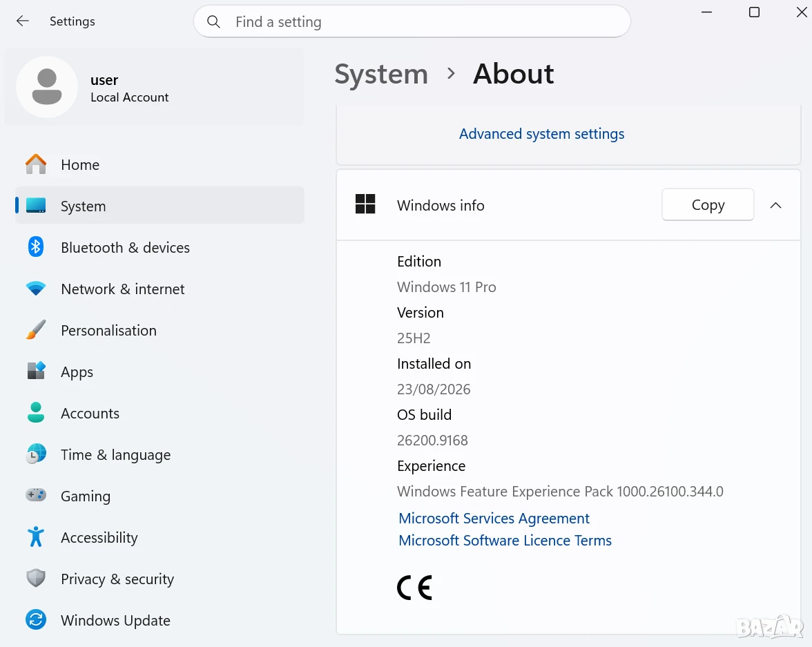Open the user profile avatar
812x647 pixels.
click(47, 87)
